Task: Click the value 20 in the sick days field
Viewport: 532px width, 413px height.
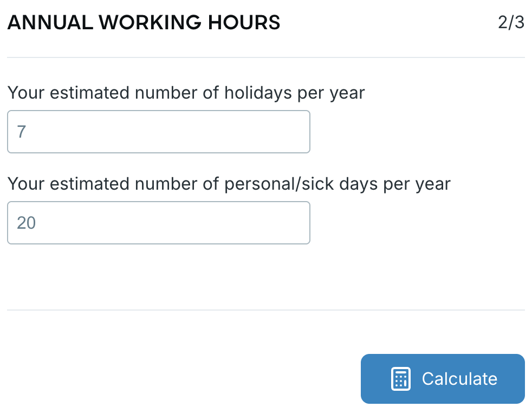Action: 26,223
